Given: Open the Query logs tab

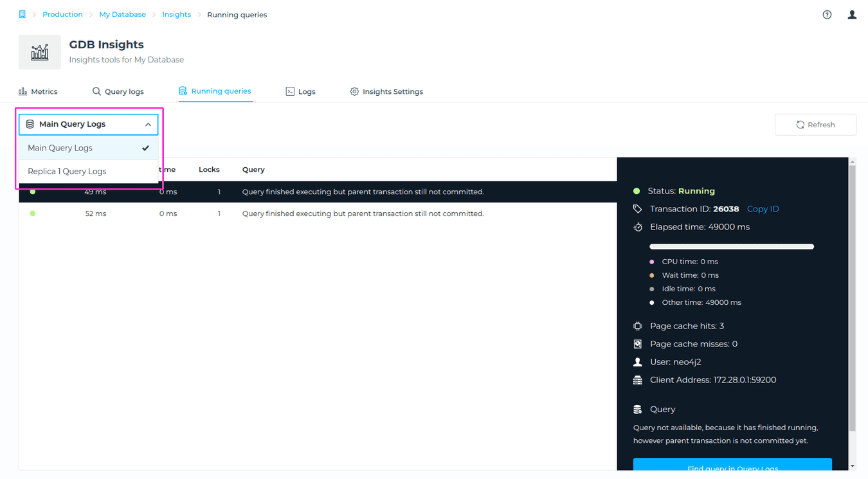Looking at the screenshot, I should pyautogui.click(x=124, y=91).
